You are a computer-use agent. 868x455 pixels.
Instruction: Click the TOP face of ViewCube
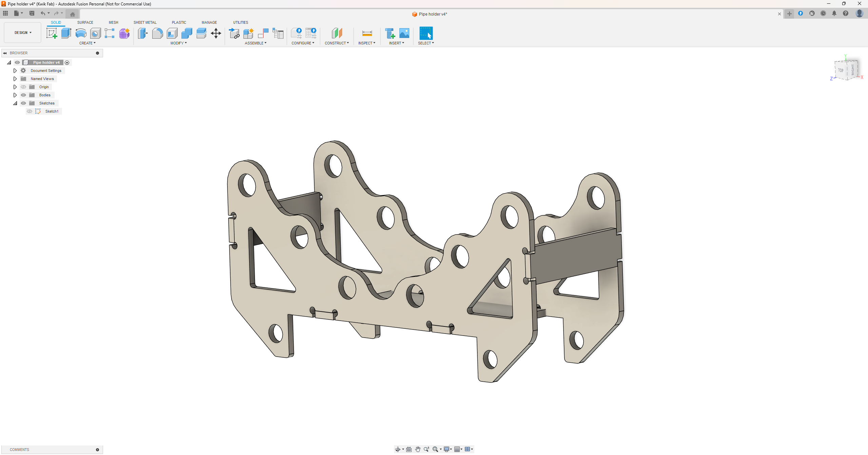pyautogui.click(x=841, y=70)
